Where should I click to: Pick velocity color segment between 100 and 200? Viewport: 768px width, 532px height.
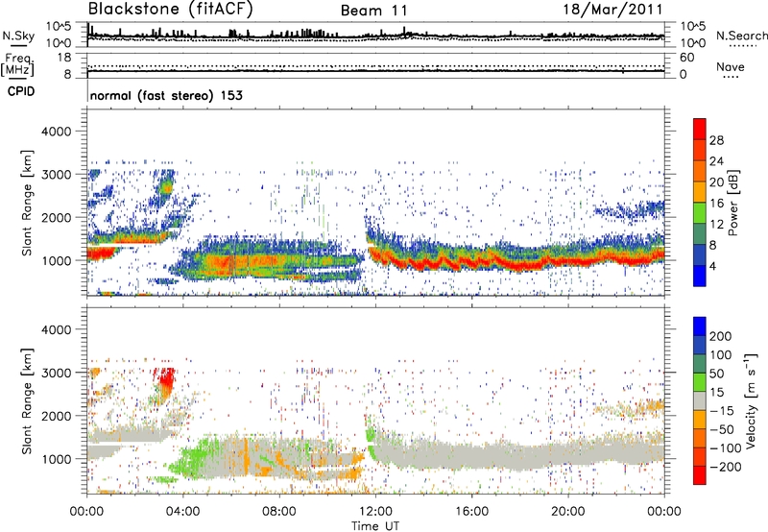pyautogui.click(x=700, y=345)
